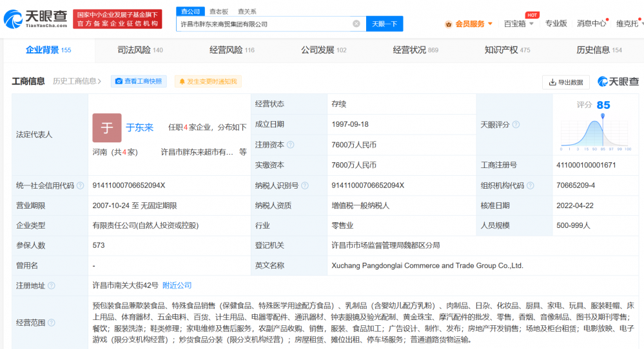The height and width of the screenshot is (349, 644).
Task: Clear the search box with the X icon
Action: coord(356,24)
